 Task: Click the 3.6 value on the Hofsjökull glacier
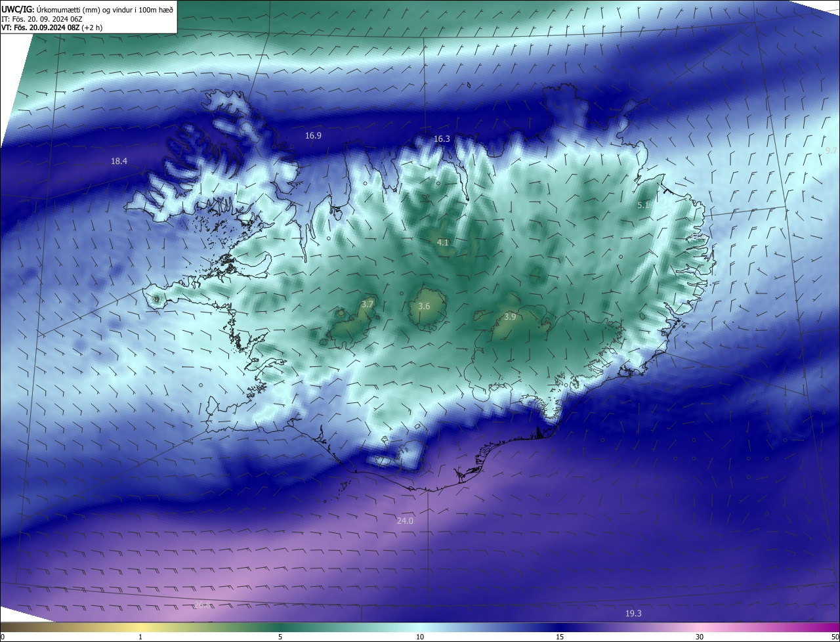[x=424, y=307]
